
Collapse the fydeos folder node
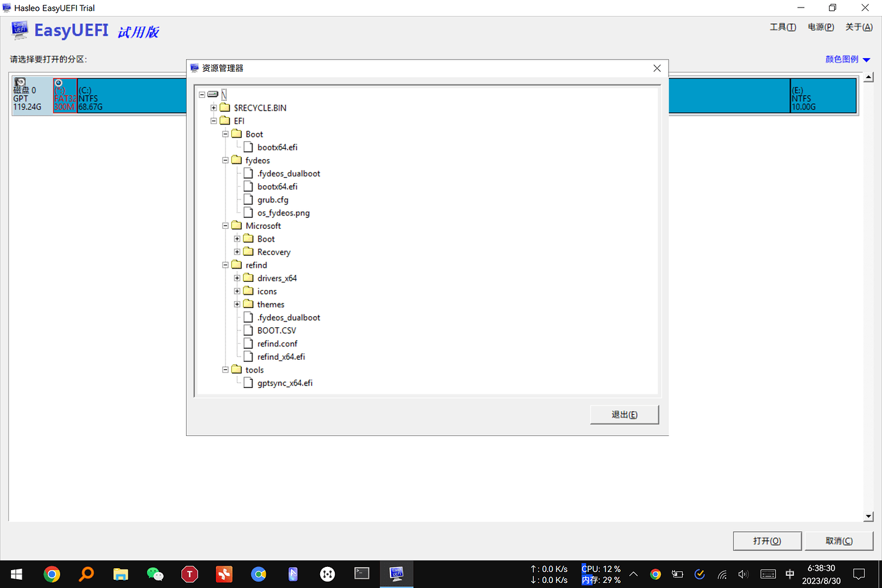[225, 160]
